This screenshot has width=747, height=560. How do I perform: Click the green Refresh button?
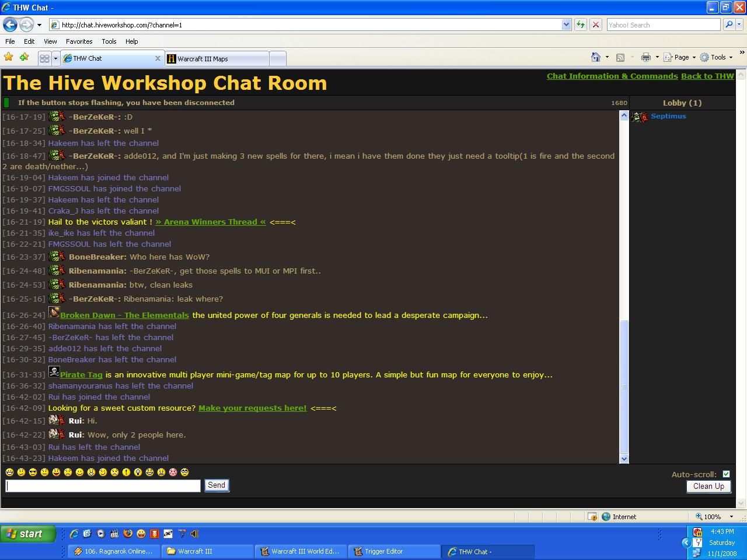(580, 24)
